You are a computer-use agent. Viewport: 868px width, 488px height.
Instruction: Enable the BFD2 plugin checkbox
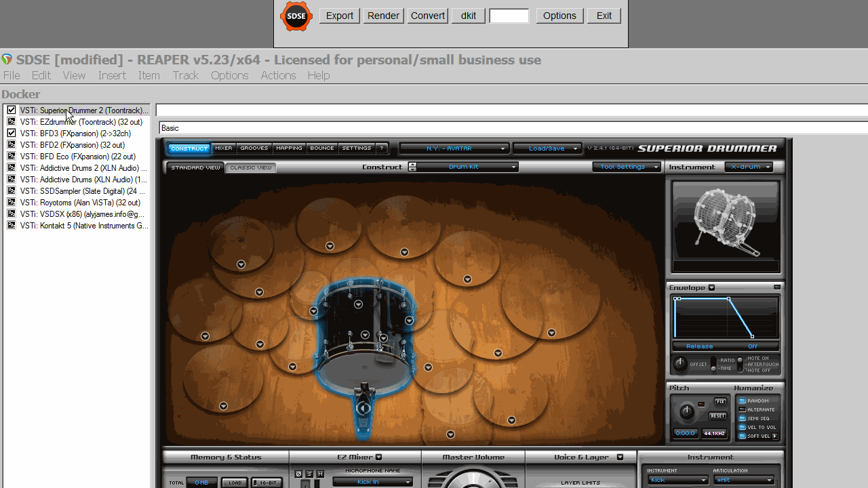click(12, 145)
